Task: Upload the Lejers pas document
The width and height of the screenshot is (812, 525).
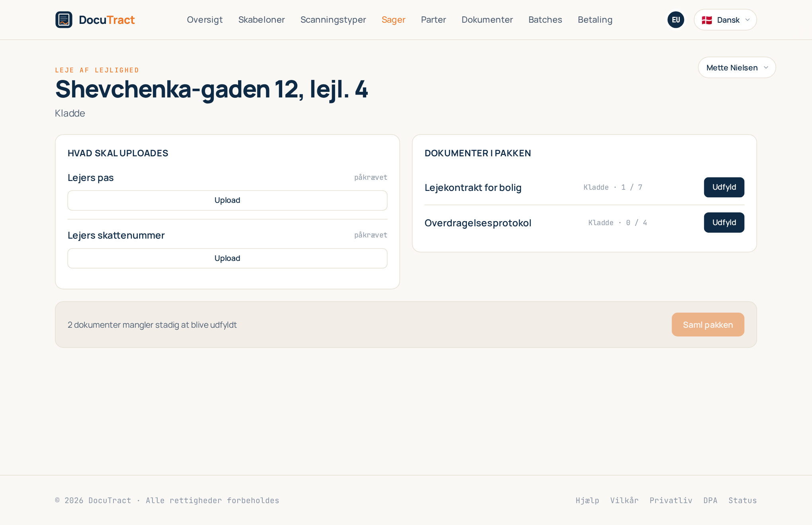Action: pos(227,200)
